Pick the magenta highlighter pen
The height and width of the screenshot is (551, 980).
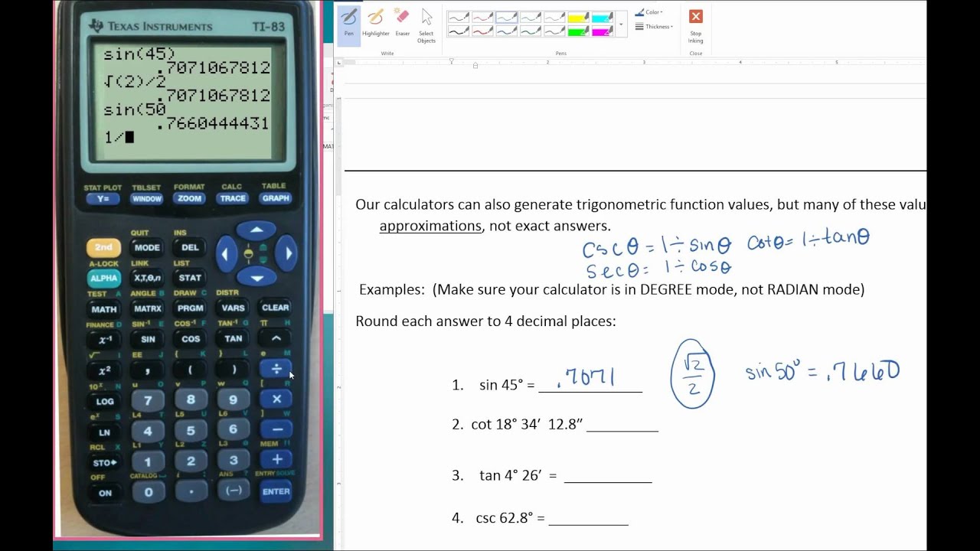point(603,31)
